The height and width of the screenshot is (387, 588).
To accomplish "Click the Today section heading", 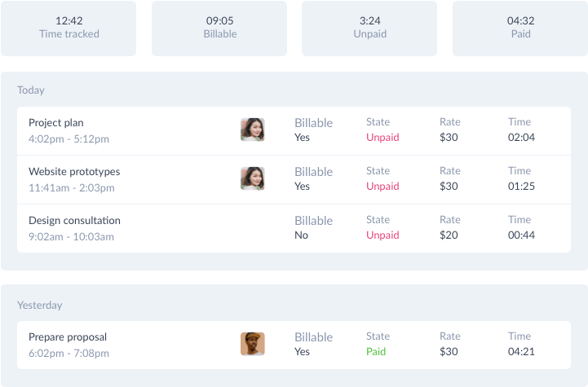I will click(31, 90).
